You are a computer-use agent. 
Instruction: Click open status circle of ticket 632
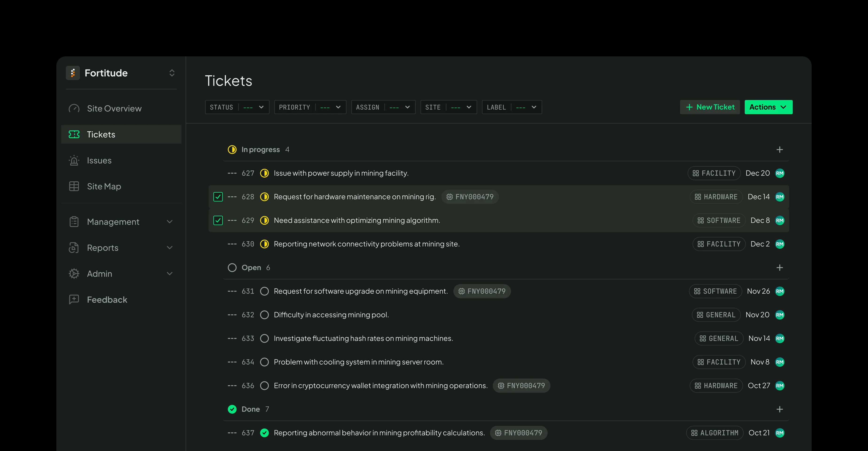[264, 315]
